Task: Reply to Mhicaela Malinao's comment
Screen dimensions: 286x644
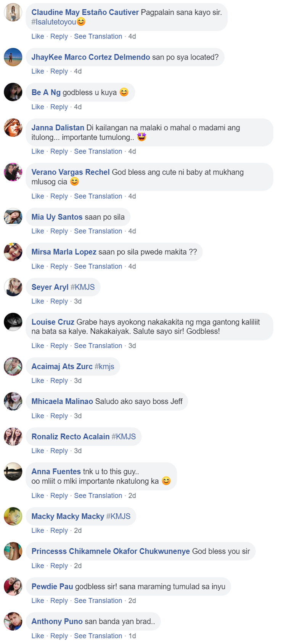Action: pos(59,416)
